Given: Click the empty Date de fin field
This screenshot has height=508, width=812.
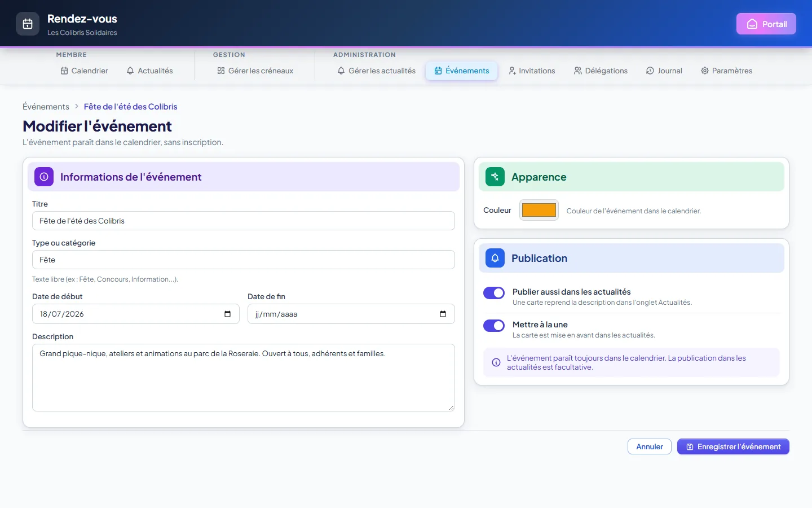Looking at the screenshot, I should click(x=351, y=314).
